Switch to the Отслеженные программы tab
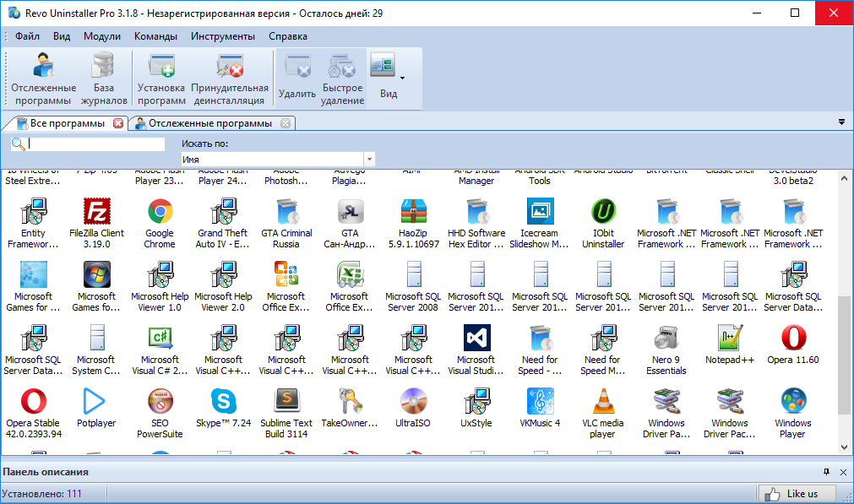854x504 pixels. point(211,123)
